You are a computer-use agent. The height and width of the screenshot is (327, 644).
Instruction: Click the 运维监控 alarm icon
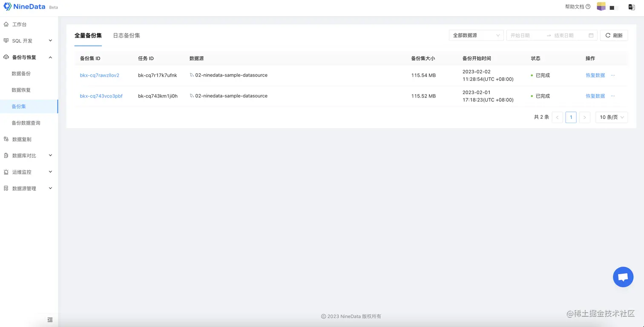[x=6, y=172]
